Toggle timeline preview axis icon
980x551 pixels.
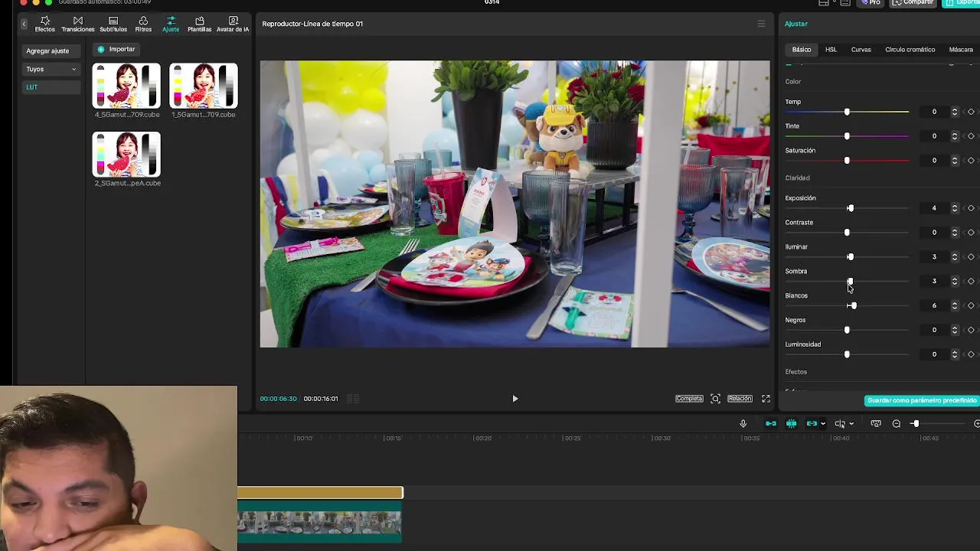point(876,423)
